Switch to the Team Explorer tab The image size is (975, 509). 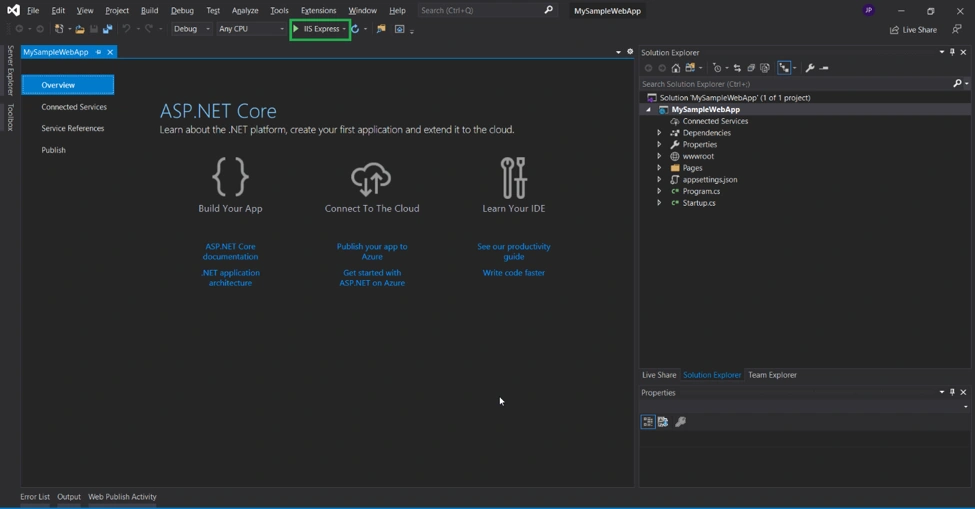coord(772,375)
